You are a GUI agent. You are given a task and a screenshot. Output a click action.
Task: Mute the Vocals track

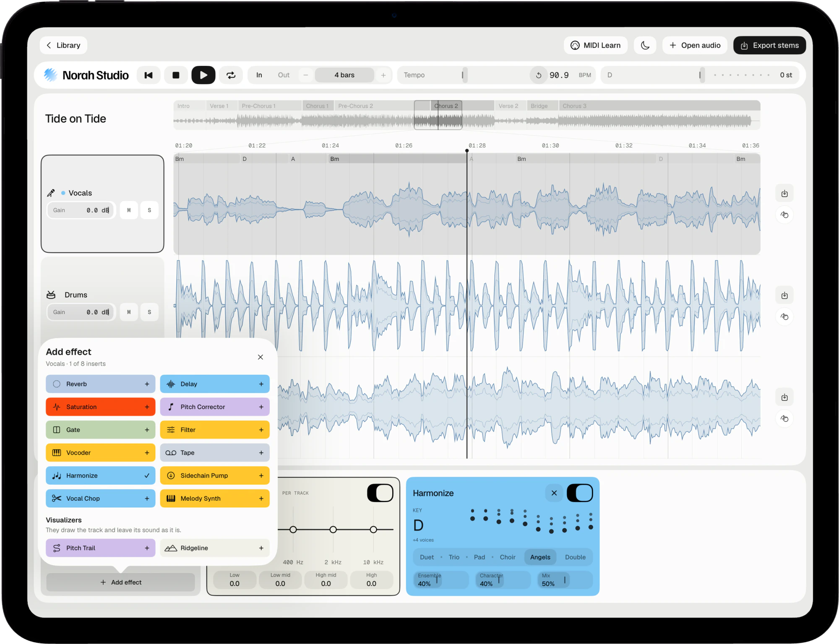[x=129, y=210]
